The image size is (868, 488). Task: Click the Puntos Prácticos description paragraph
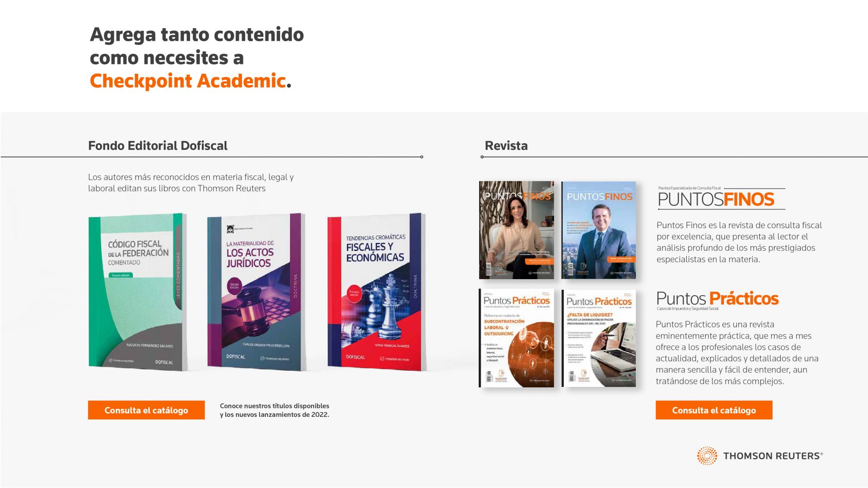[737, 352]
